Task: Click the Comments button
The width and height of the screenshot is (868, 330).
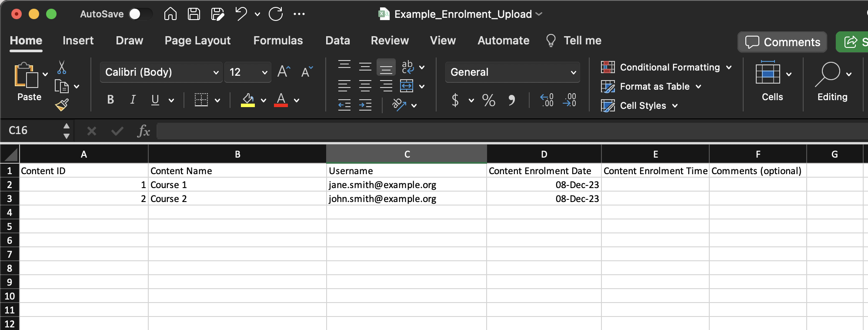Action: [x=782, y=42]
